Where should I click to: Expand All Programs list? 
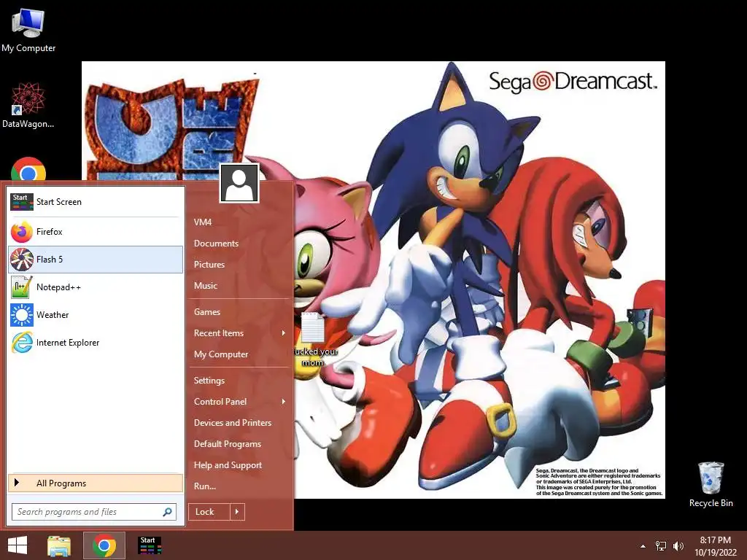click(x=96, y=483)
